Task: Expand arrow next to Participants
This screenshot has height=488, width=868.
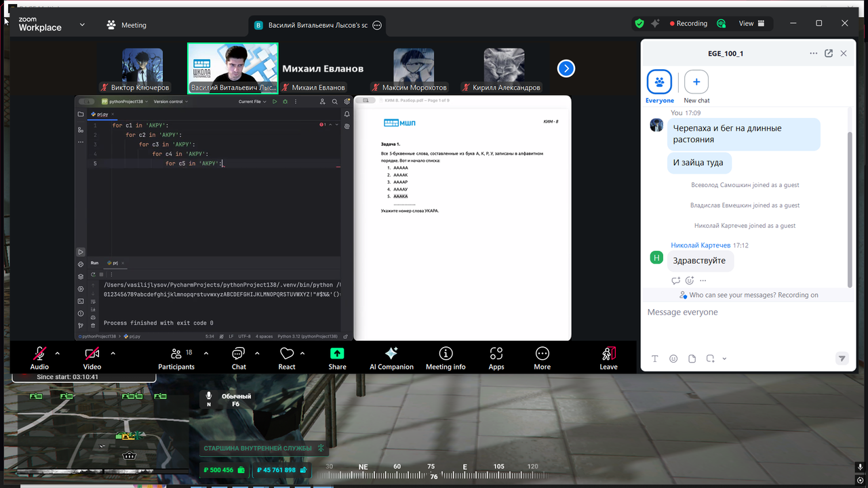Action: (206, 353)
